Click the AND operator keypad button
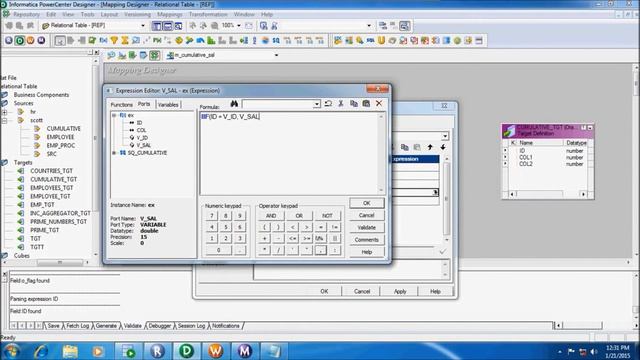640x360 pixels. (271, 216)
